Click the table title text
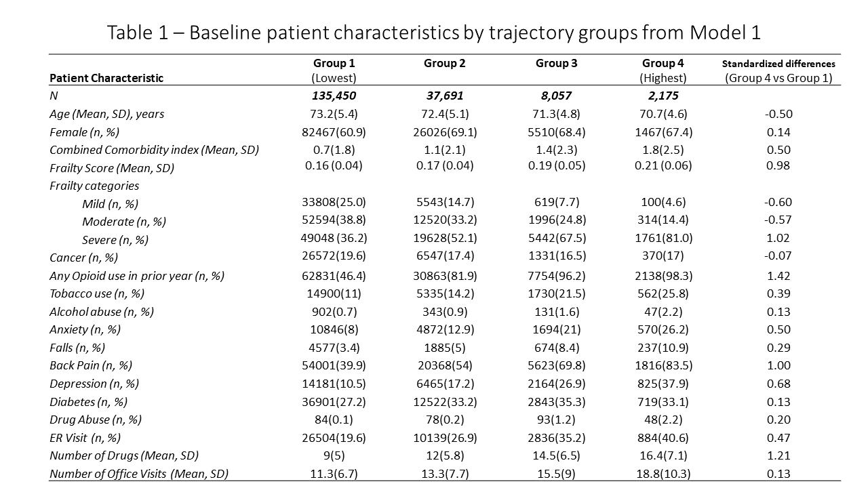868x488 pixels. (x=434, y=32)
